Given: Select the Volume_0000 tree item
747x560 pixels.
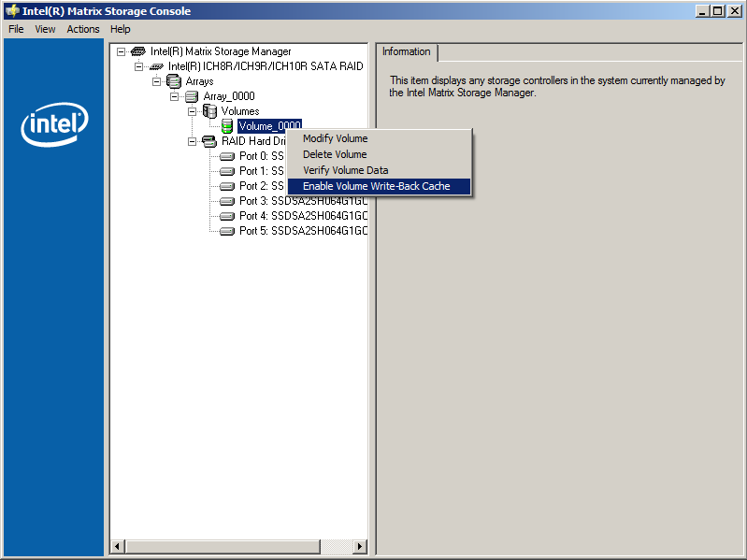Looking at the screenshot, I should click(269, 125).
